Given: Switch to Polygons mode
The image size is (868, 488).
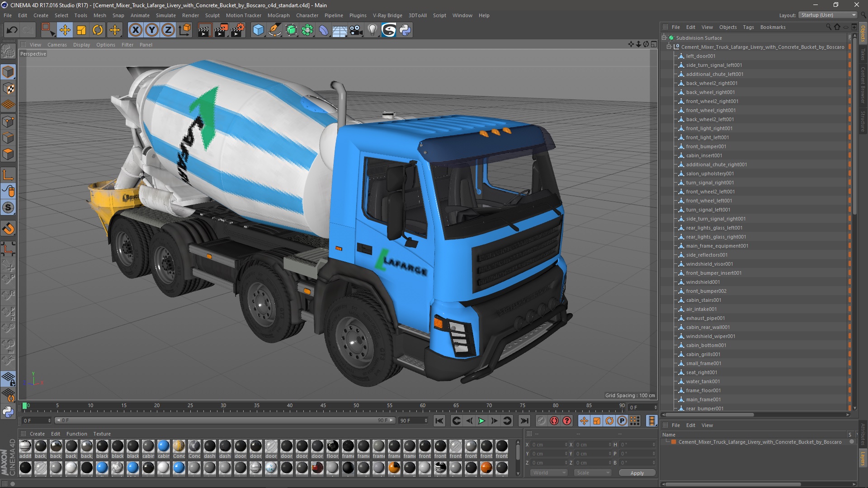Looking at the screenshot, I should point(8,155).
